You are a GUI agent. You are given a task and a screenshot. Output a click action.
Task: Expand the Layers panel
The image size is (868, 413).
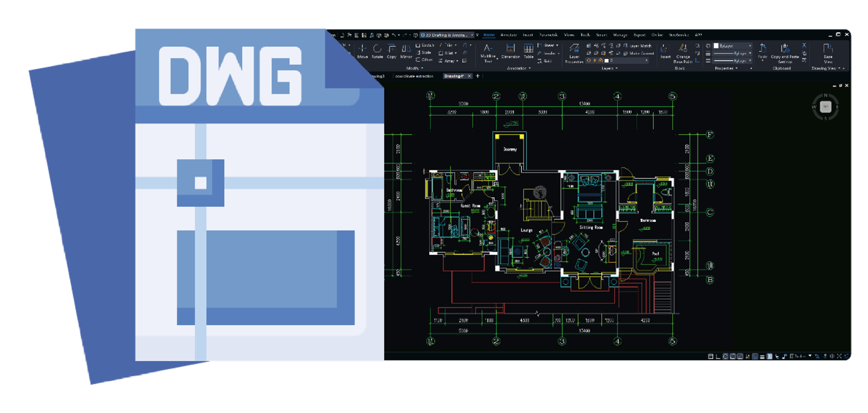(609, 68)
